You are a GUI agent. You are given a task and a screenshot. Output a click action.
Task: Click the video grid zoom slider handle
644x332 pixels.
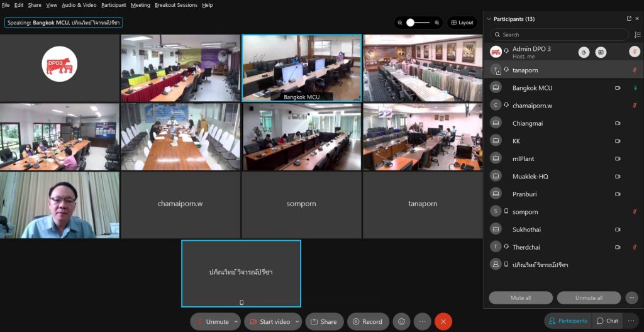coord(411,23)
